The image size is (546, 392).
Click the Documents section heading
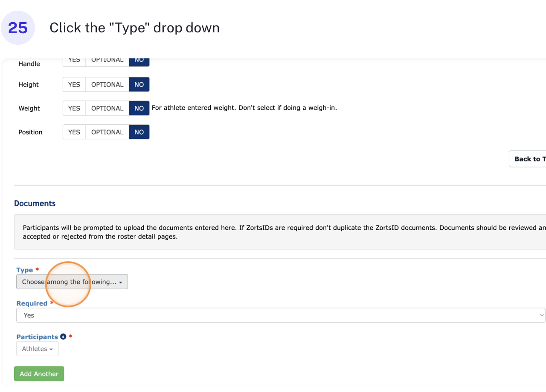pos(35,203)
